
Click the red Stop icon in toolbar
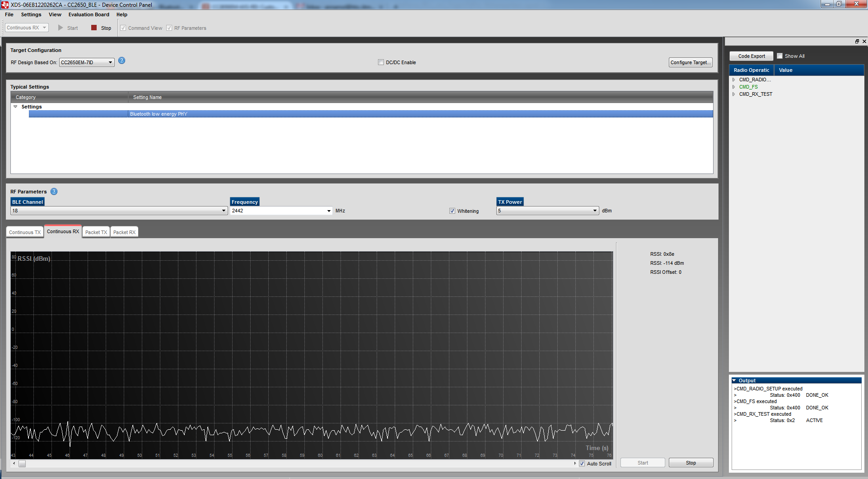pyautogui.click(x=94, y=28)
